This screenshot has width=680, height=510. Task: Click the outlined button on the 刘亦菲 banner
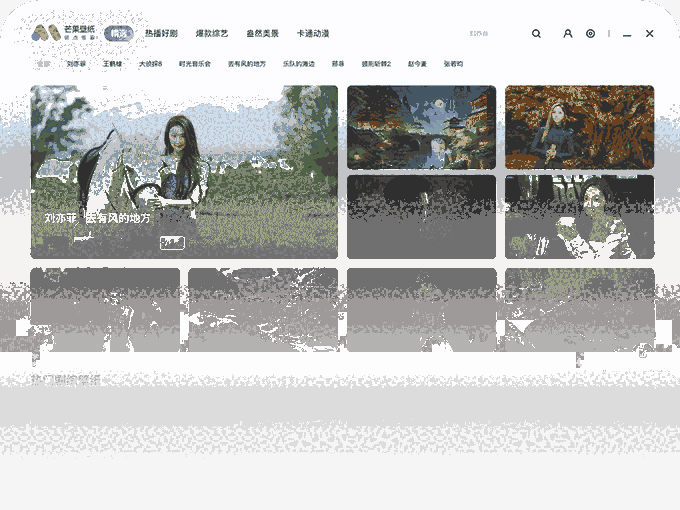click(x=172, y=243)
